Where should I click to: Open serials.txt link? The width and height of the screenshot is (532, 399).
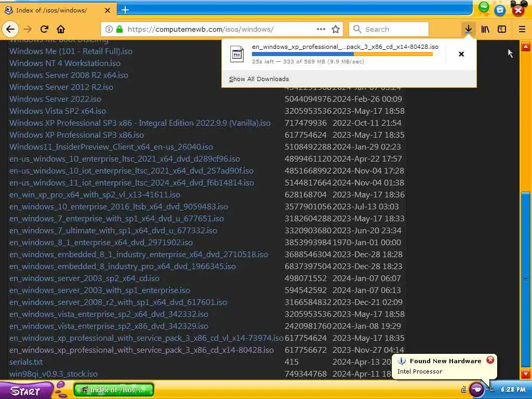tap(26, 362)
